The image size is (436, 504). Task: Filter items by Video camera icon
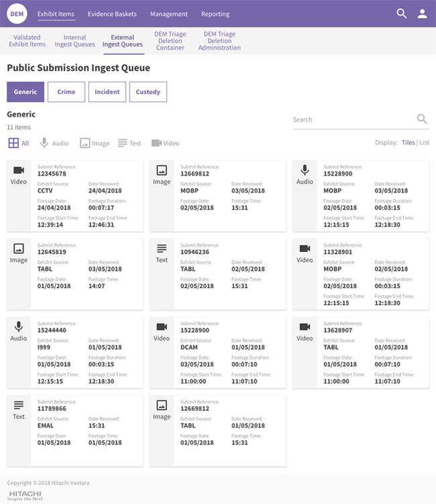pyautogui.click(x=156, y=143)
